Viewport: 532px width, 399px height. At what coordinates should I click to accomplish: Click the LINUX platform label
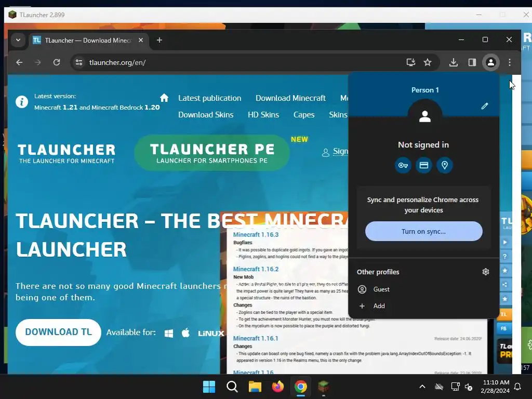click(211, 334)
